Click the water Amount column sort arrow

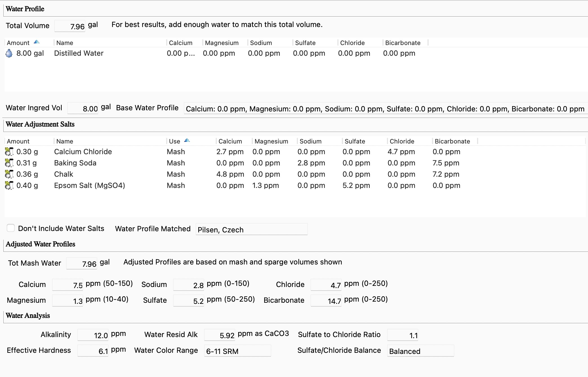(37, 42)
